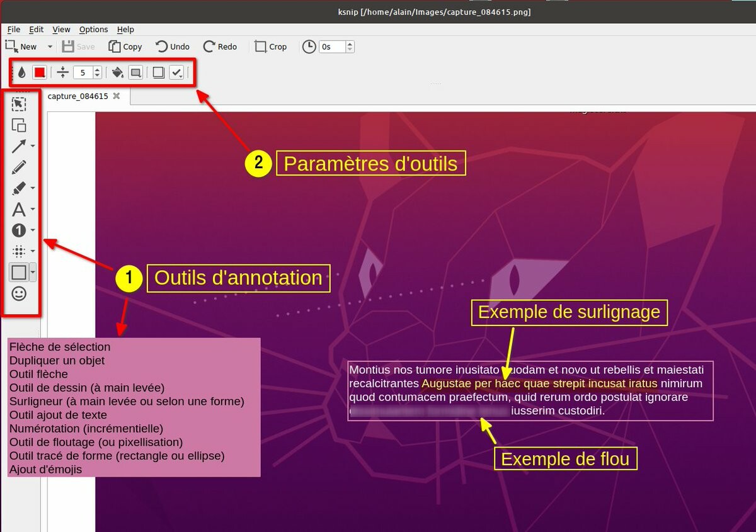Copy the capture to clipboard
The image size is (756, 532).
(x=125, y=47)
